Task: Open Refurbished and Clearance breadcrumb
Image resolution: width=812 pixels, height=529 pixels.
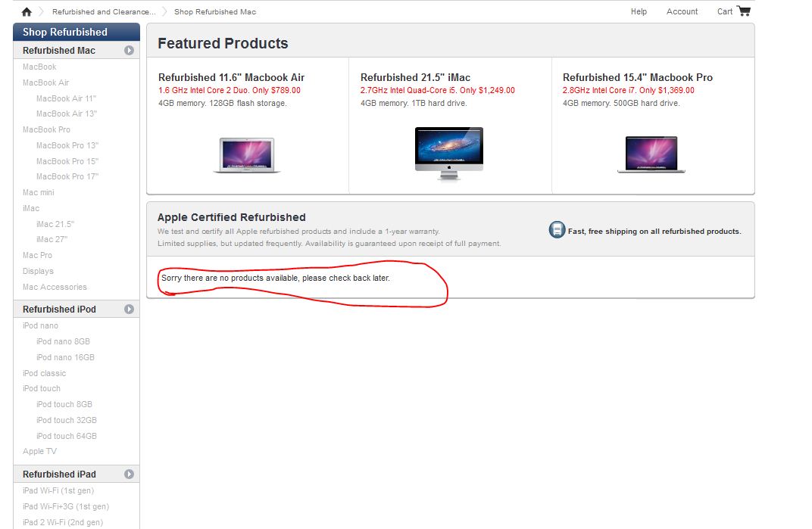Action: coord(104,11)
